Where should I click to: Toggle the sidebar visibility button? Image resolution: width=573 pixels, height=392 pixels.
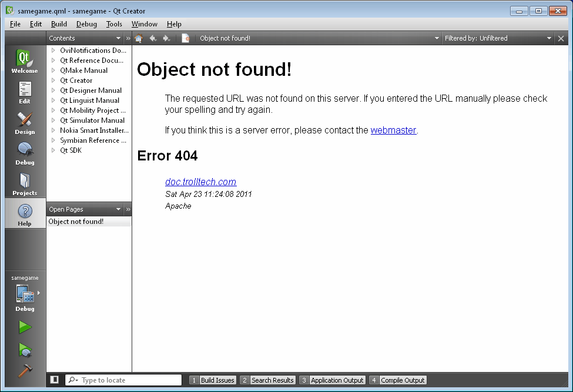55,380
